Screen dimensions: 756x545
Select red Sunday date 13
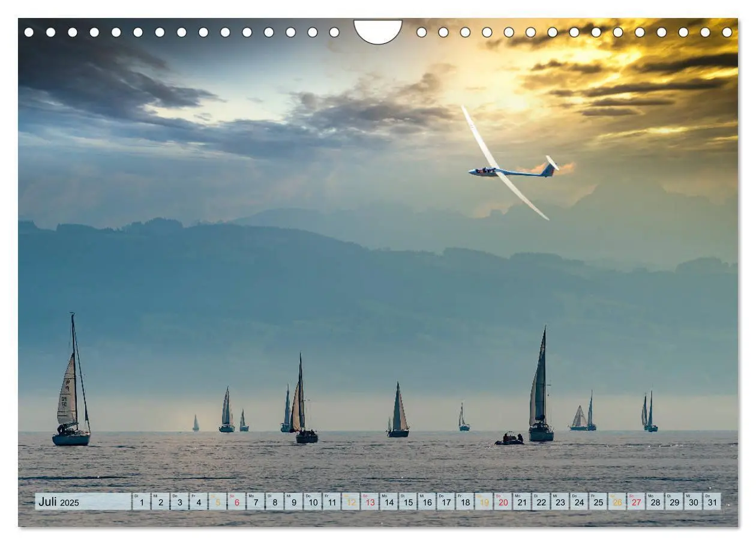pyautogui.click(x=370, y=502)
